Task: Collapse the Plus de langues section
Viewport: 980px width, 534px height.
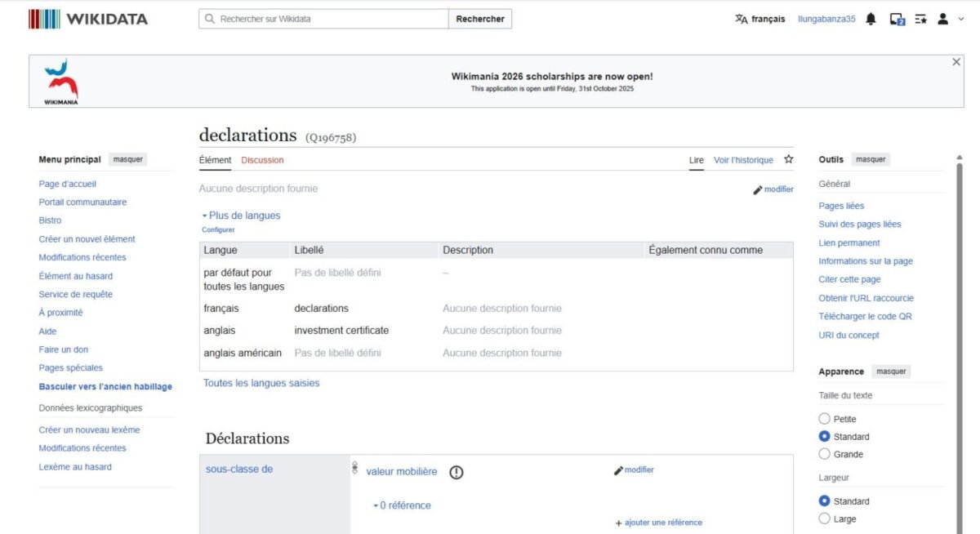Action: [x=241, y=216]
